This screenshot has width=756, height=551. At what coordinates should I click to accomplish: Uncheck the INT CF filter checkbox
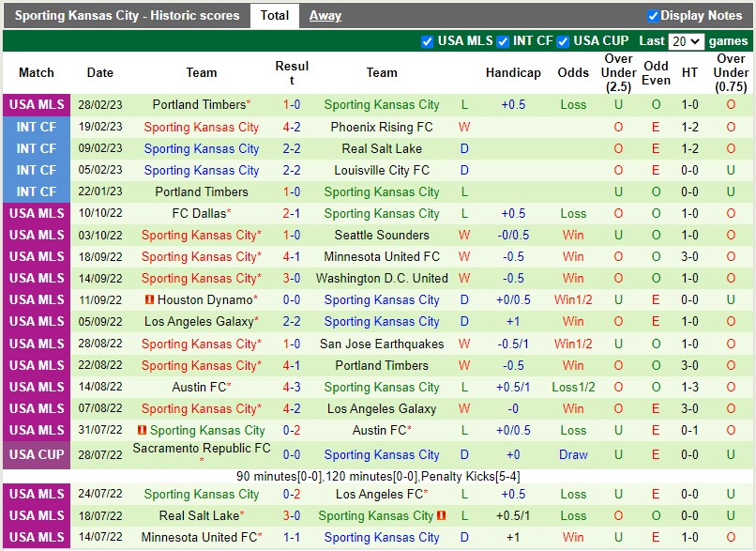click(503, 41)
